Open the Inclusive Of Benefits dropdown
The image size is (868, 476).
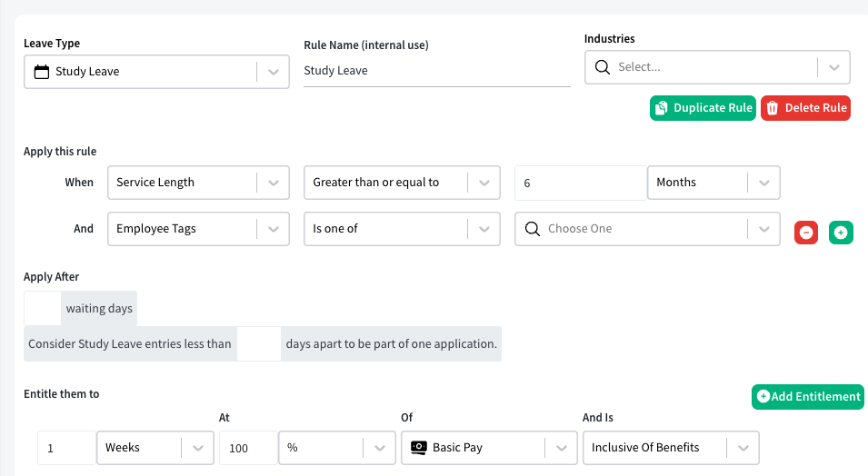point(671,448)
